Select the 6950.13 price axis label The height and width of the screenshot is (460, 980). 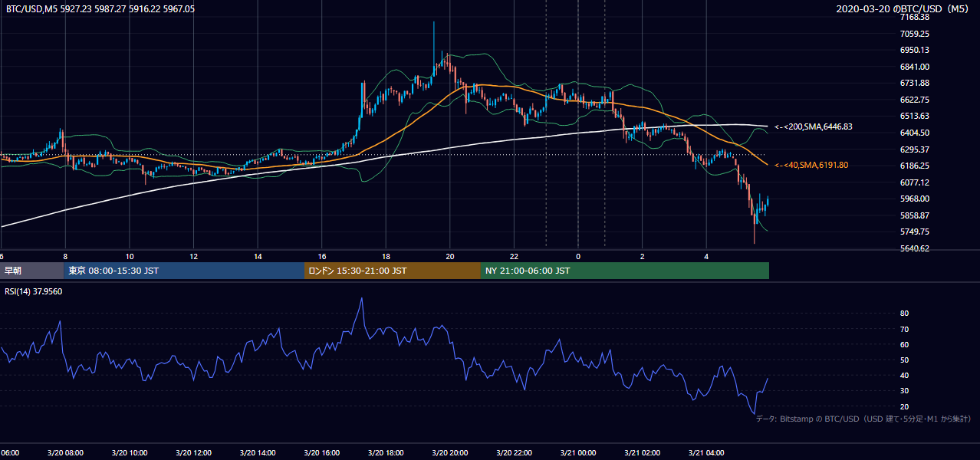pyautogui.click(x=915, y=50)
